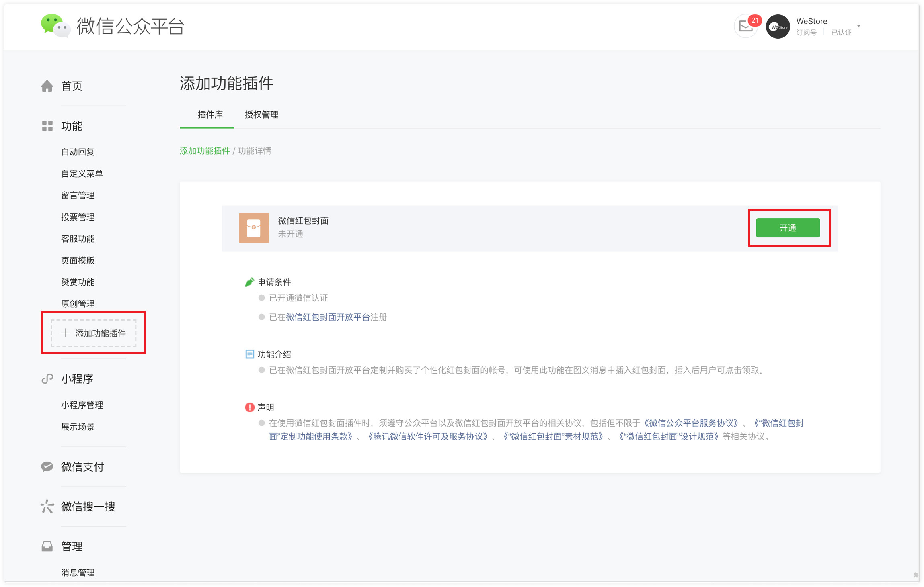The height and width of the screenshot is (587, 924).
Task: Open the message inbox notification icon
Action: coord(746,27)
